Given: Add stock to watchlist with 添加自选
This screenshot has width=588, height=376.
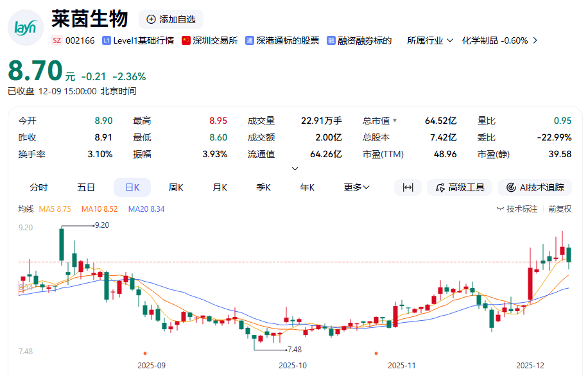Looking at the screenshot, I should (x=171, y=19).
